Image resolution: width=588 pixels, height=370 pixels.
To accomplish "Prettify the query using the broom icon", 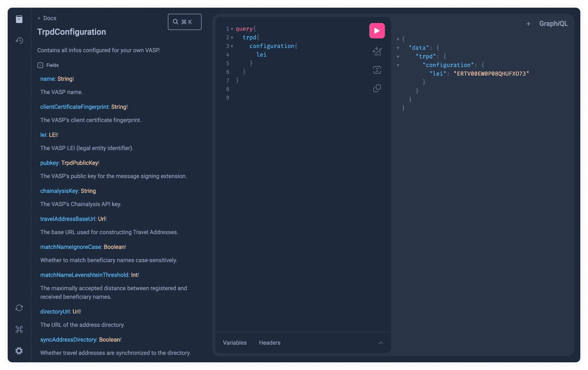I will click(x=377, y=51).
